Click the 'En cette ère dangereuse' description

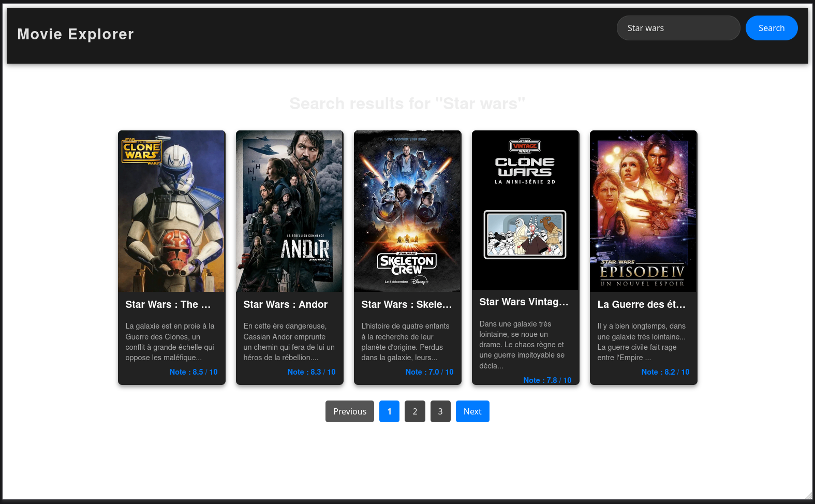289,342
